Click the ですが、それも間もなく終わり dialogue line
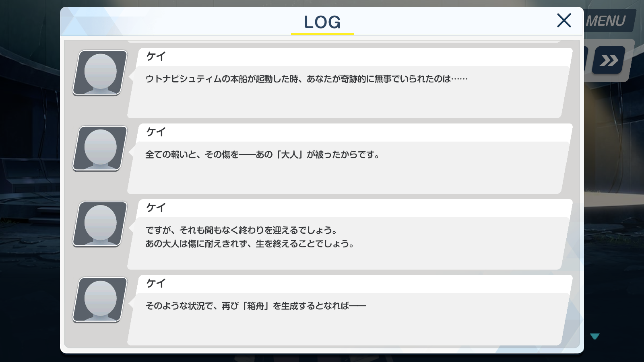644x362 pixels. point(242,230)
